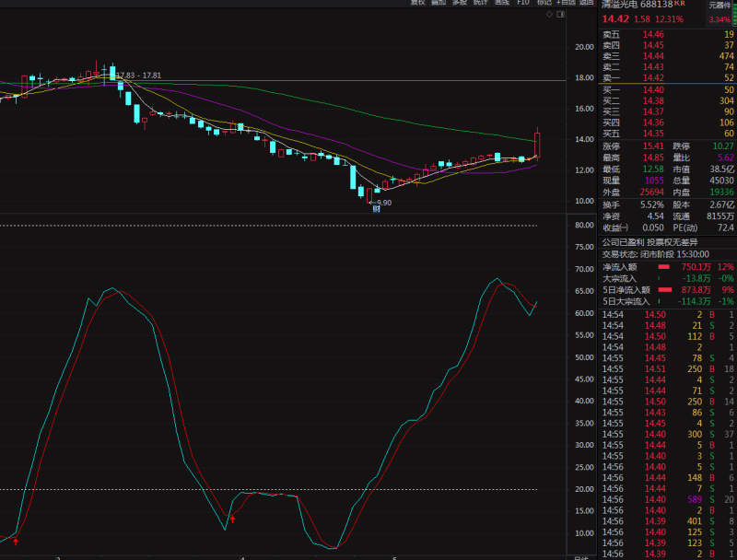
Task: Click the red arrow signal near indicator bottom-left
Action: [x=15, y=542]
